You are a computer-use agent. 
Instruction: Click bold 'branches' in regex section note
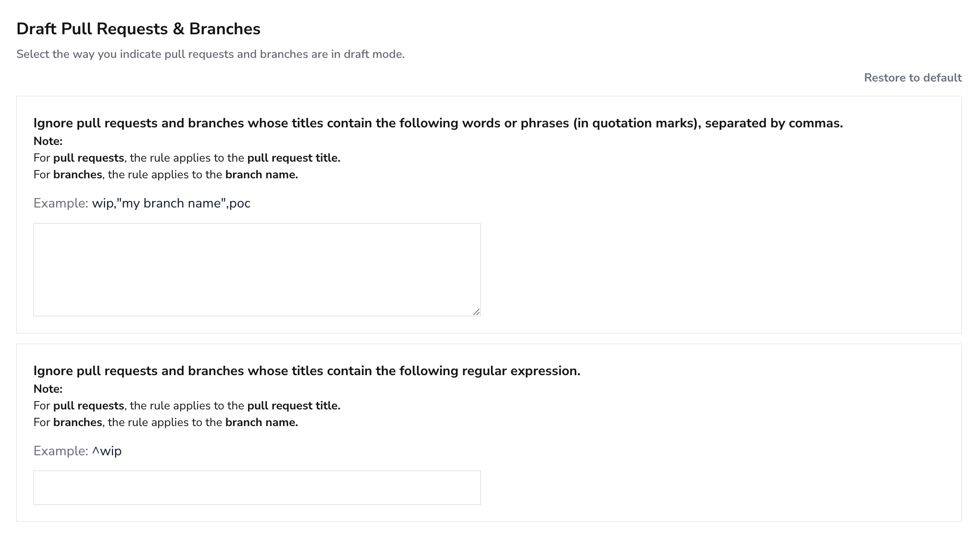(x=78, y=422)
